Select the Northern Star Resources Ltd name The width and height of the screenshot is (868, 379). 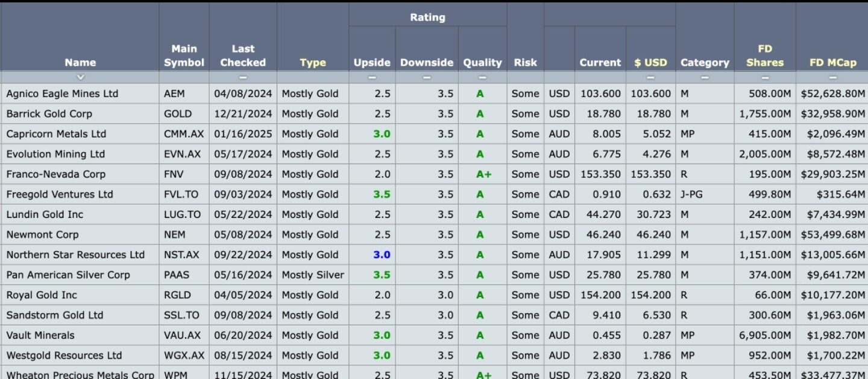pos(75,255)
